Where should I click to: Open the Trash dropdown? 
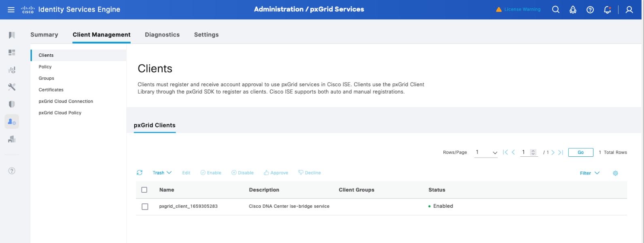click(162, 173)
